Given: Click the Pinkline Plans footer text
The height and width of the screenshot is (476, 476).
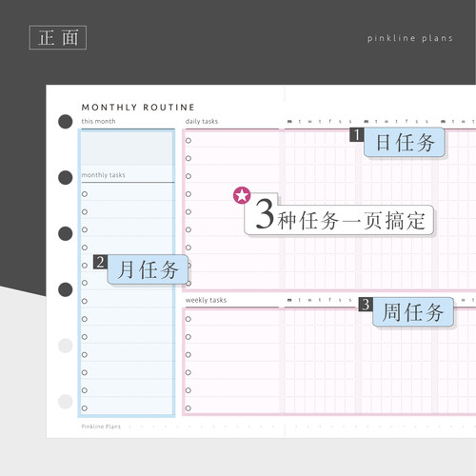Looking at the screenshot, I should click(101, 426).
